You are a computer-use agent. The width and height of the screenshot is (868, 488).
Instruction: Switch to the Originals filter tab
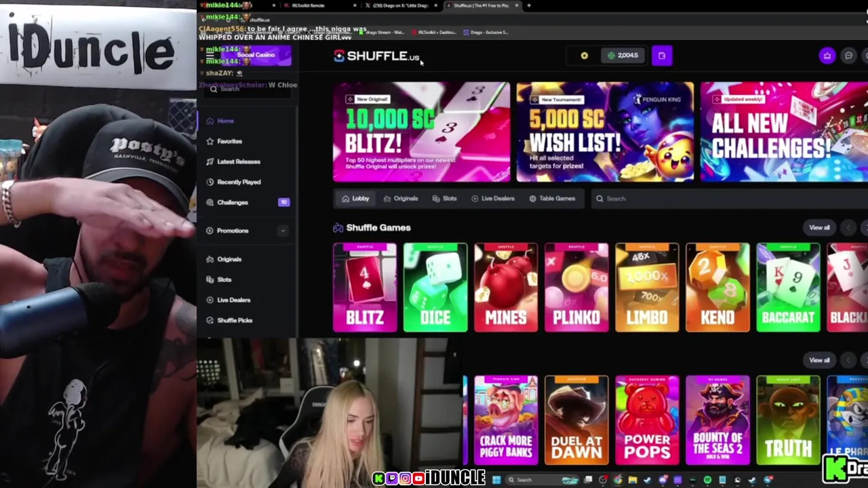tap(401, 199)
